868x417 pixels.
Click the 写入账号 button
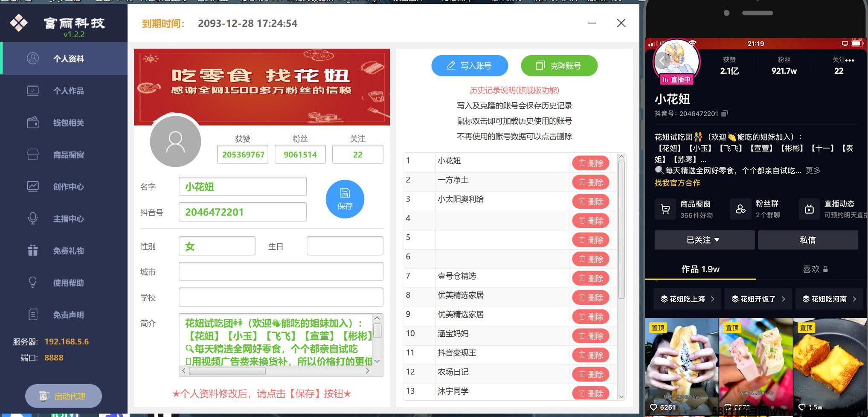coord(470,66)
